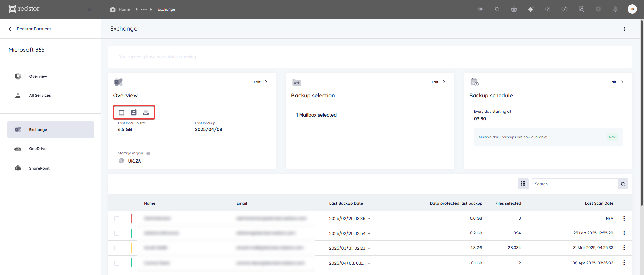
Task: Open row menu for 08 Apr 2025 scan row
Action: (x=624, y=263)
